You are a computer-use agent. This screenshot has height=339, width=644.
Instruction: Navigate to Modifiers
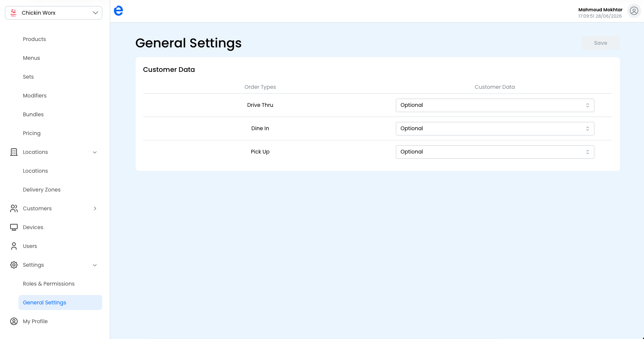[35, 96]
